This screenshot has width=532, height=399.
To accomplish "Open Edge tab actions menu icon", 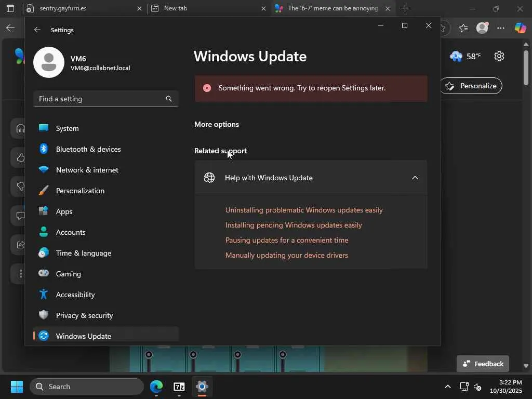I will point(10,8).
